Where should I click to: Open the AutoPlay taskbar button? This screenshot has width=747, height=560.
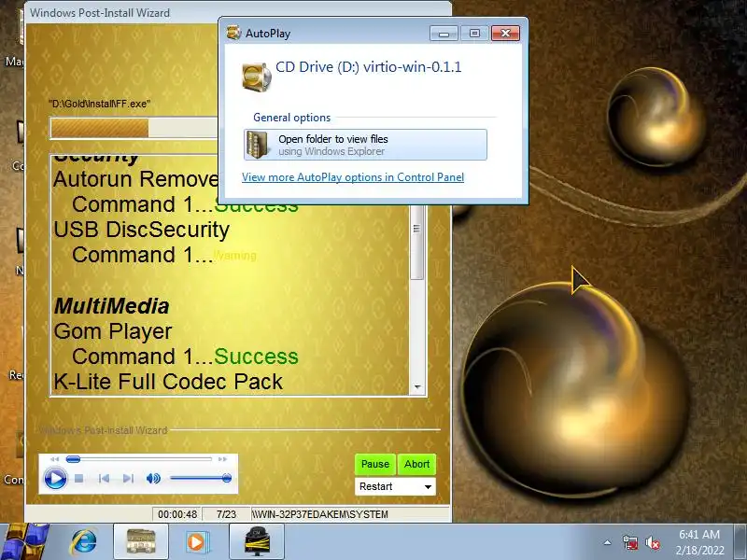click(x=141, y=542)
